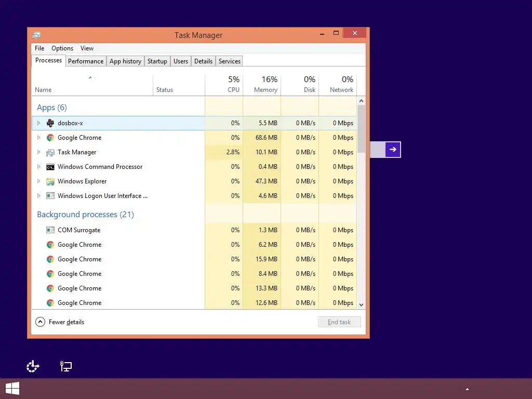
Task: Switch to the Details tab
Action: [203, 61]
